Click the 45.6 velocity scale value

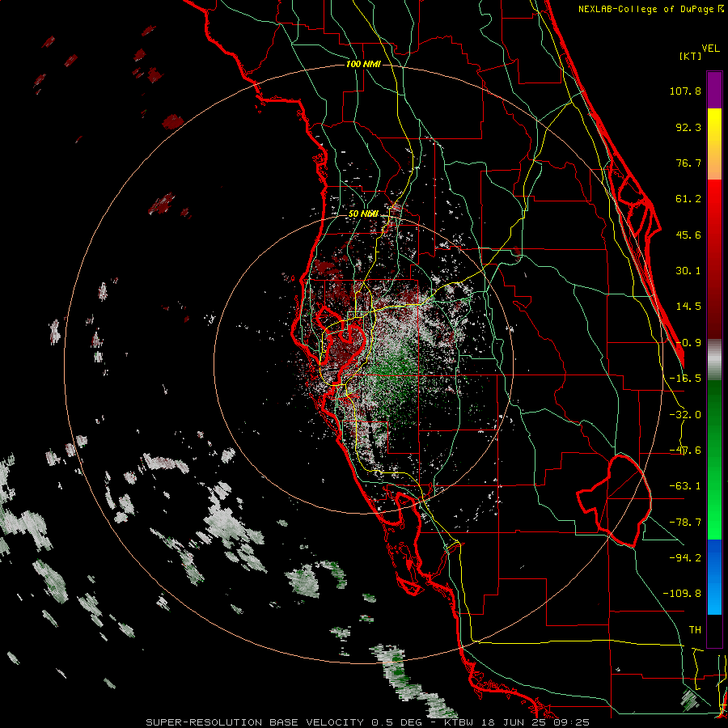pos(688,235)
